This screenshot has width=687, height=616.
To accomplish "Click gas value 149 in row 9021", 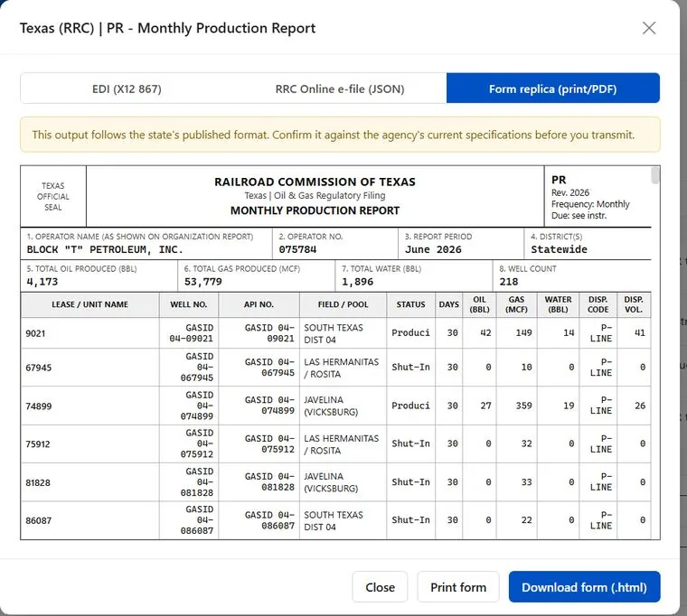I will pos(524,333).
